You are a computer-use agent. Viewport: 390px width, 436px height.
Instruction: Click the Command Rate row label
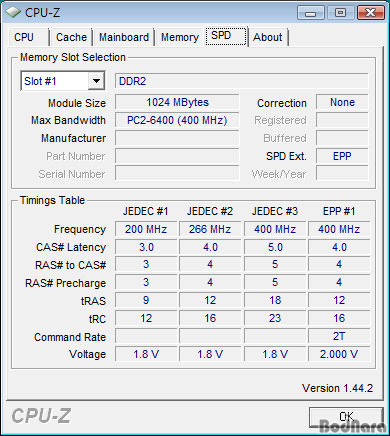pos(70,337)
